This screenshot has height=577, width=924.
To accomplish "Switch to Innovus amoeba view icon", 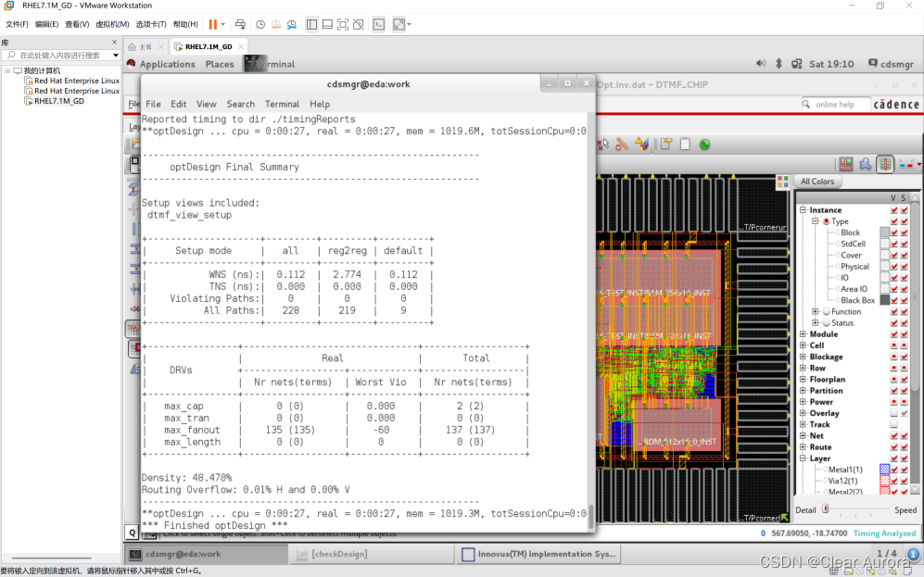I will tap(865, 164).
